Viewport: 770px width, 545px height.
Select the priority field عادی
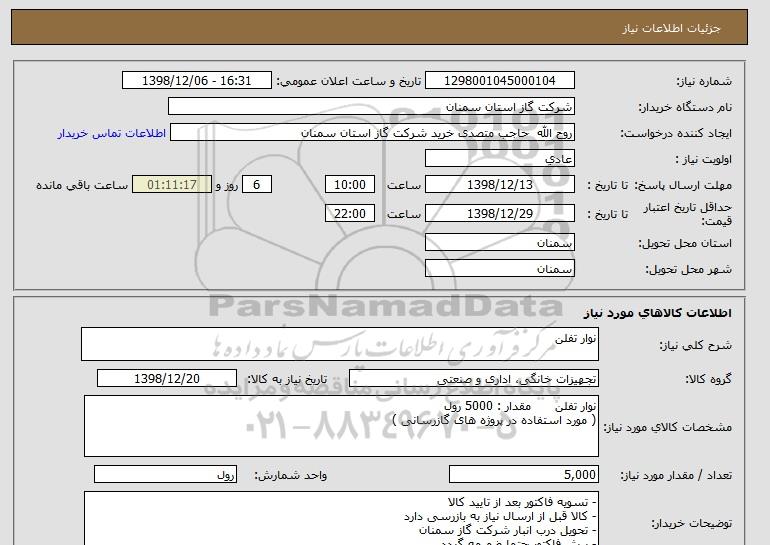(x=500, y=159)
